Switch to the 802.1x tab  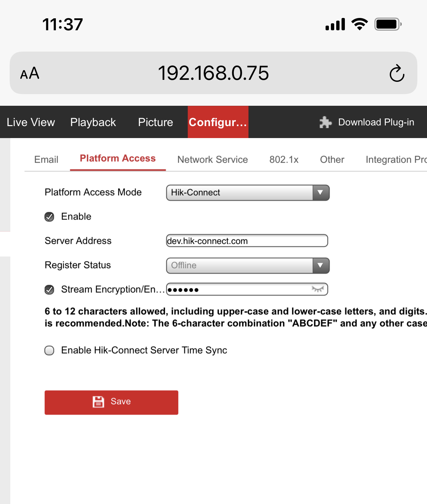point(284,160)
